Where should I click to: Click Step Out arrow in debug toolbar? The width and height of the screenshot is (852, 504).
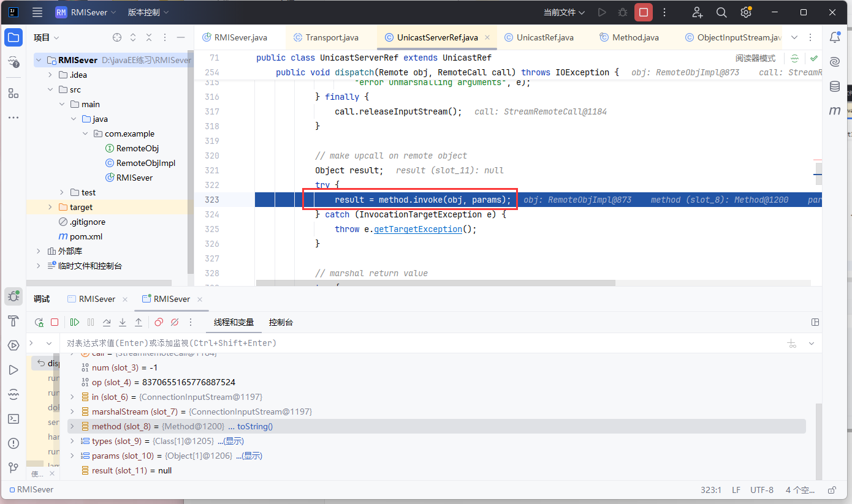pos(139,322)
